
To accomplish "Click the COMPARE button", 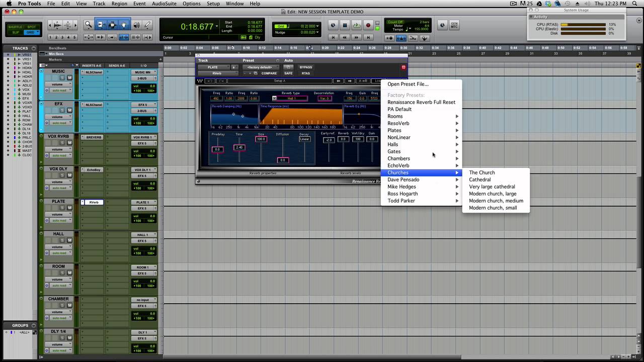I will 269,73.
